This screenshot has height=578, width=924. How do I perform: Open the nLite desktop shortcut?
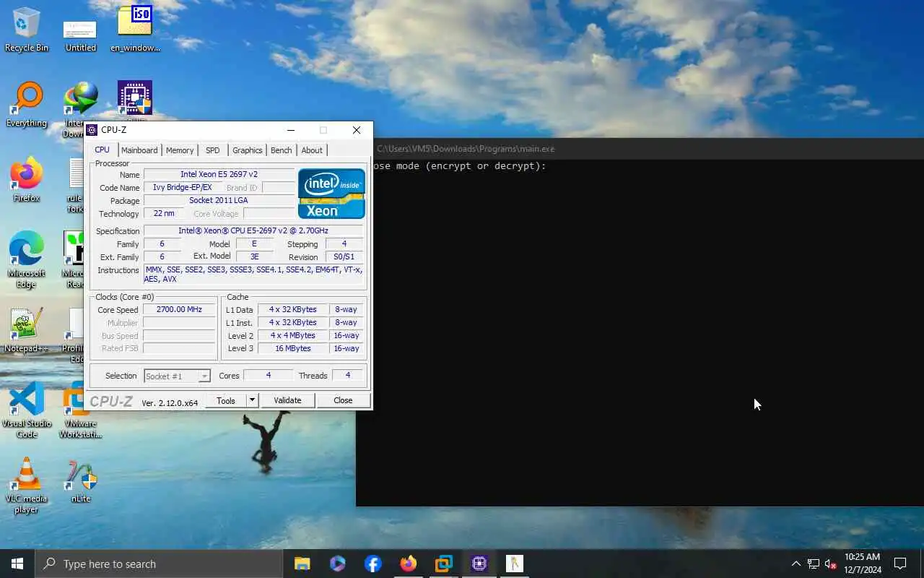click(x=81, y=480)
